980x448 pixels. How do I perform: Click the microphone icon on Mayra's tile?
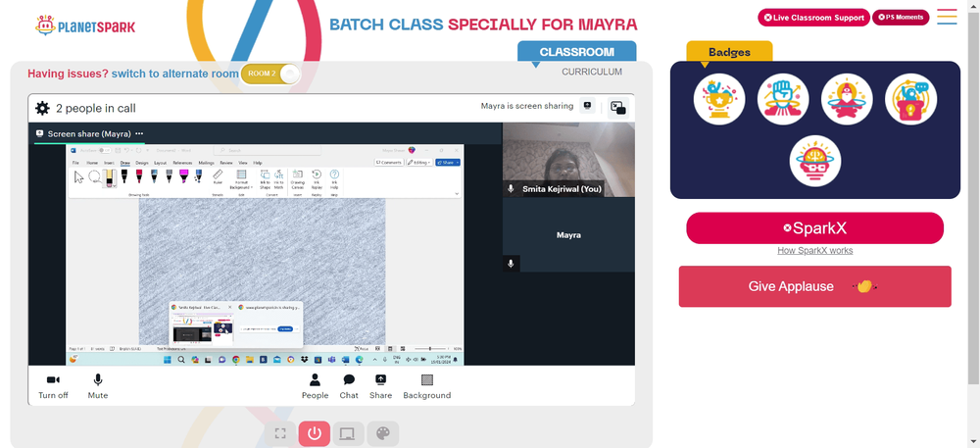coord(512,264)
